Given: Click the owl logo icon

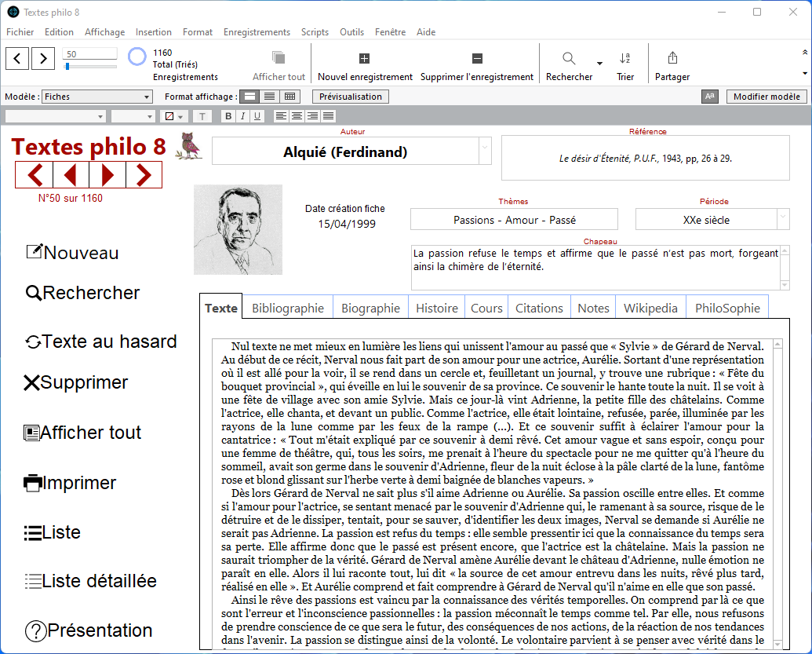Looking at the screenshot, I should click(188, 146).
